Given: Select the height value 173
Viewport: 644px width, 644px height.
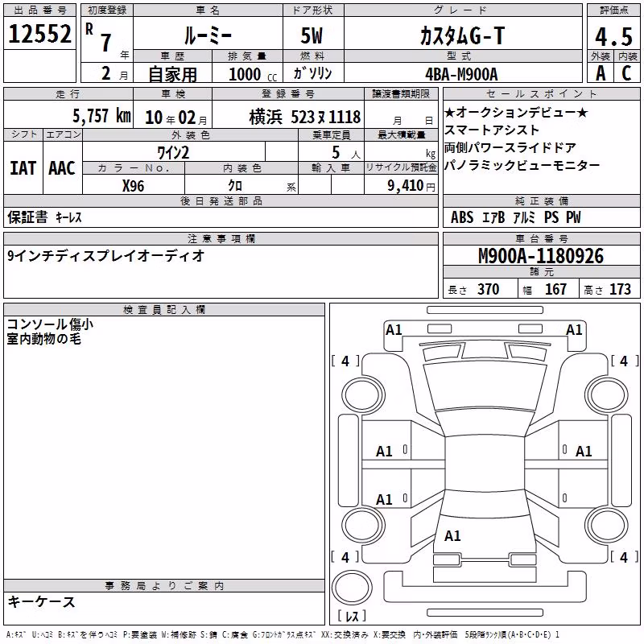Looking at the screenshot, I should pos(620,289).
